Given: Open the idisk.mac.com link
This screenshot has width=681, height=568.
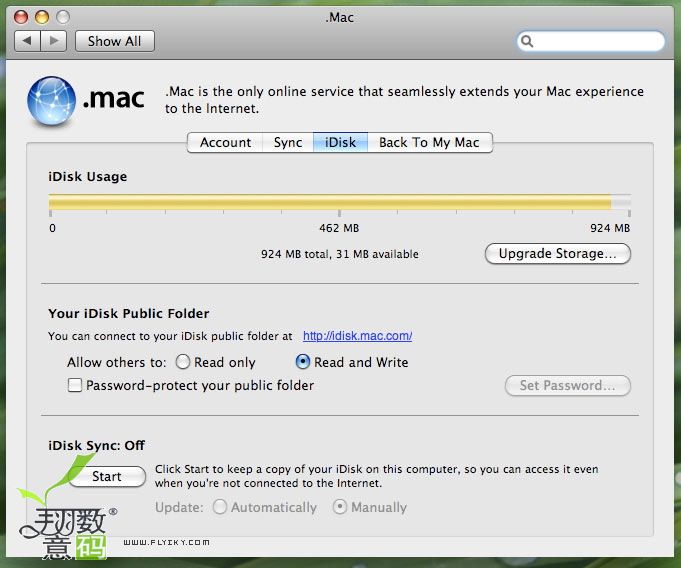Looking at the screenshot, I should pos(357,336).
